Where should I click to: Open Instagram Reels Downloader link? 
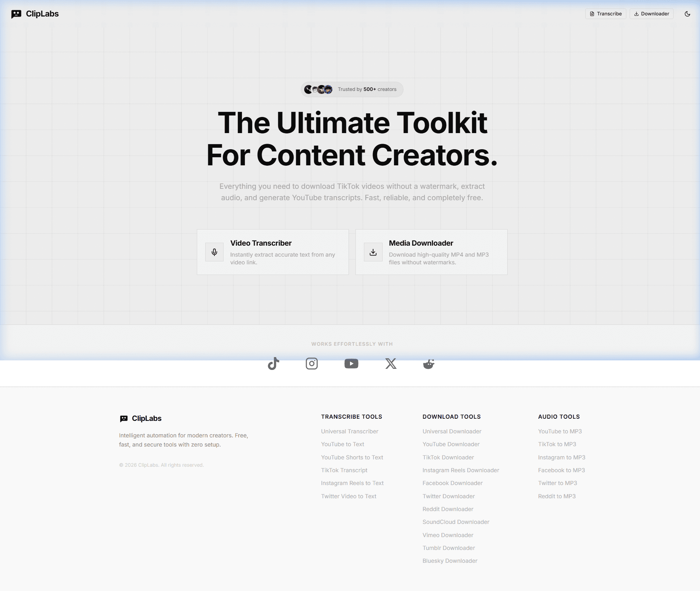pyautogui.click(x=461, y=470)
